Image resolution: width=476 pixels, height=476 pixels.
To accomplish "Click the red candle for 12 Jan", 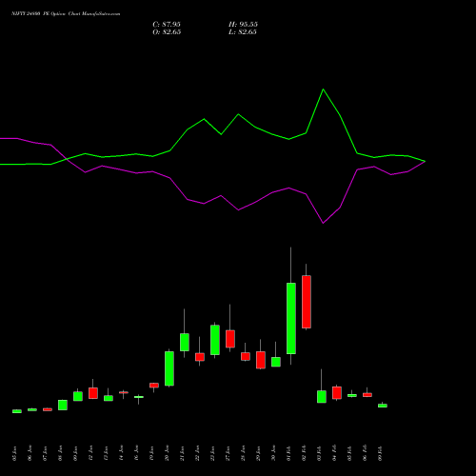I will pyautogui.click(x=93, y=393).
